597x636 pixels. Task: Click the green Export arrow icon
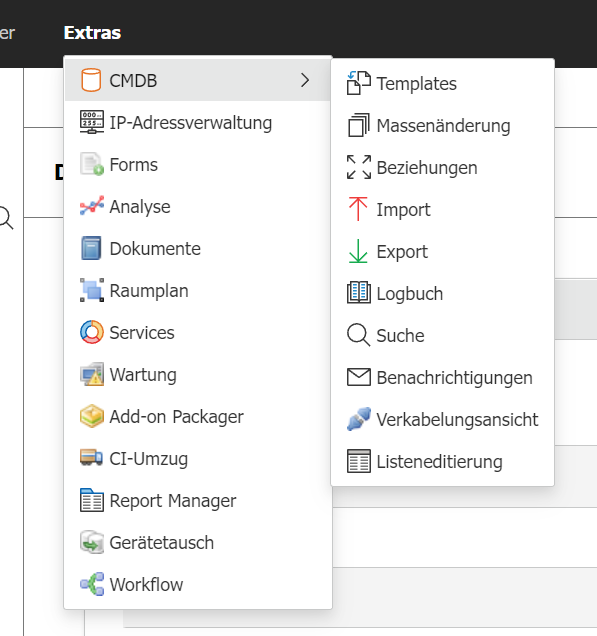pos(358,251)
